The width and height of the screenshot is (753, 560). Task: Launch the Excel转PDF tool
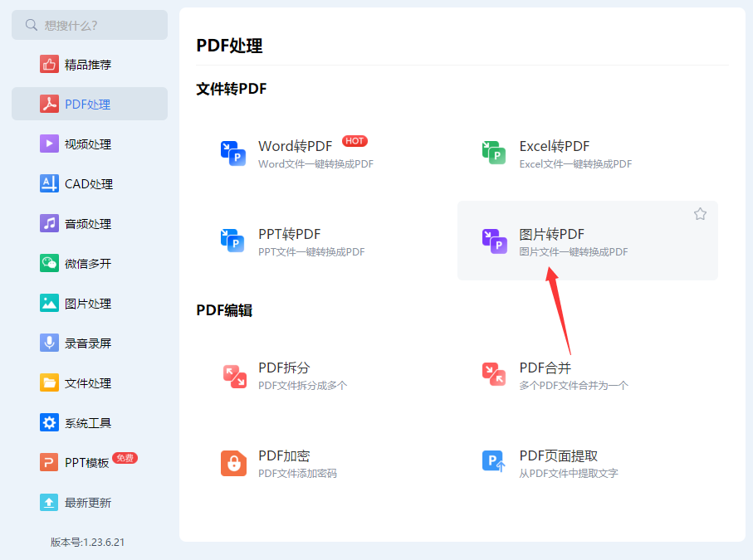click(588, 153)
